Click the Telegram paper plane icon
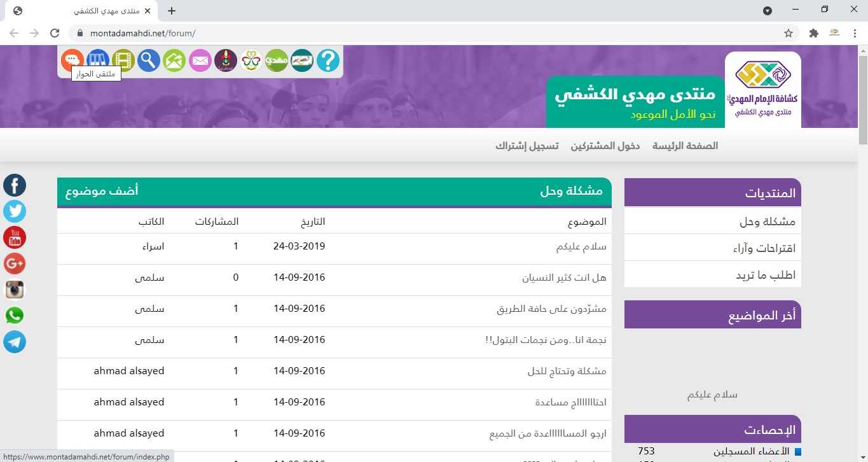Viewport: 868px width, 462px height. (x=15, y=342)
